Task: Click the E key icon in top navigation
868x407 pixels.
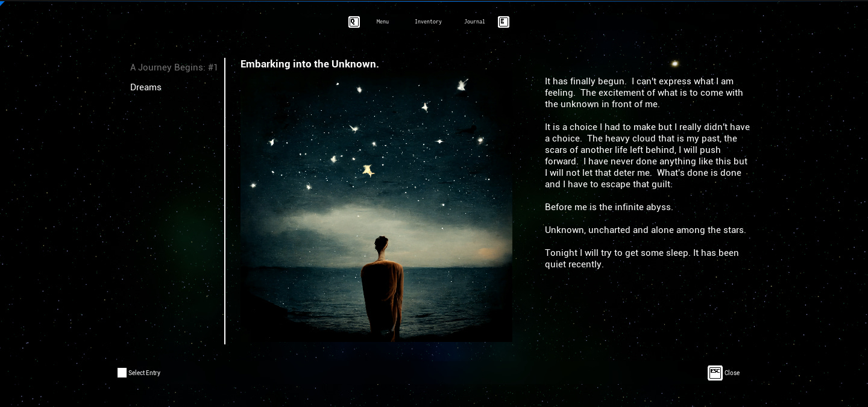Action: 503,22
